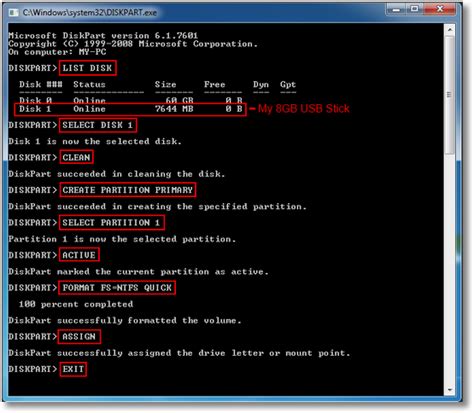
Task: Click the 'ACTIVE' command text
Action: (79, 255)
